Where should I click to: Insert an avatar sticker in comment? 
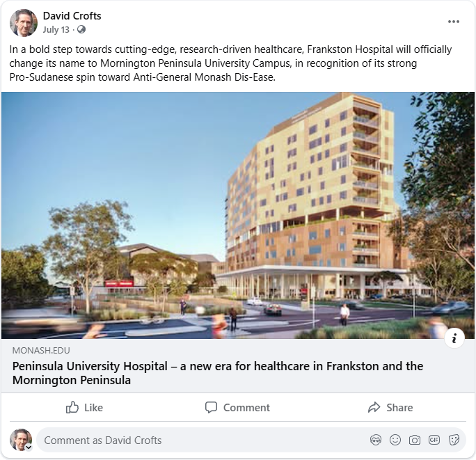376,440
